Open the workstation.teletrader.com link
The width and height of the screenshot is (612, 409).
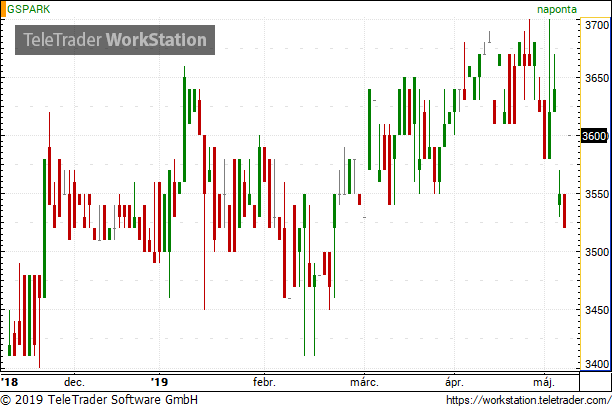pyautogui.click(x=528, y=400)
